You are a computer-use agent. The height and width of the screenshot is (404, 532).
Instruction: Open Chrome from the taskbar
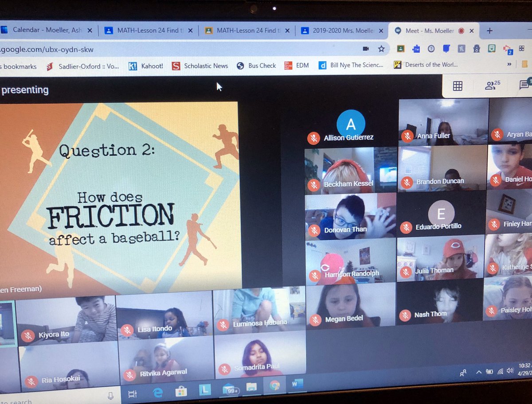pyautogui.click(x=274, y=386)
